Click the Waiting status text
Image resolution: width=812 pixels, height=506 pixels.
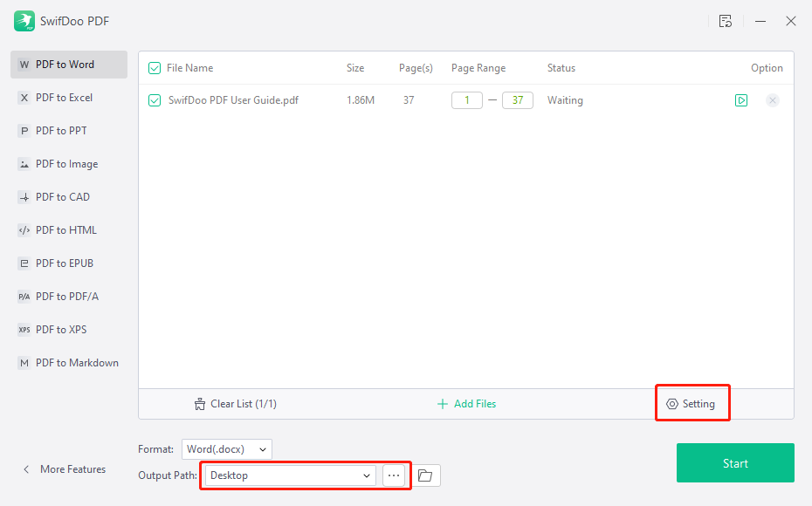(x=565, y=100)
